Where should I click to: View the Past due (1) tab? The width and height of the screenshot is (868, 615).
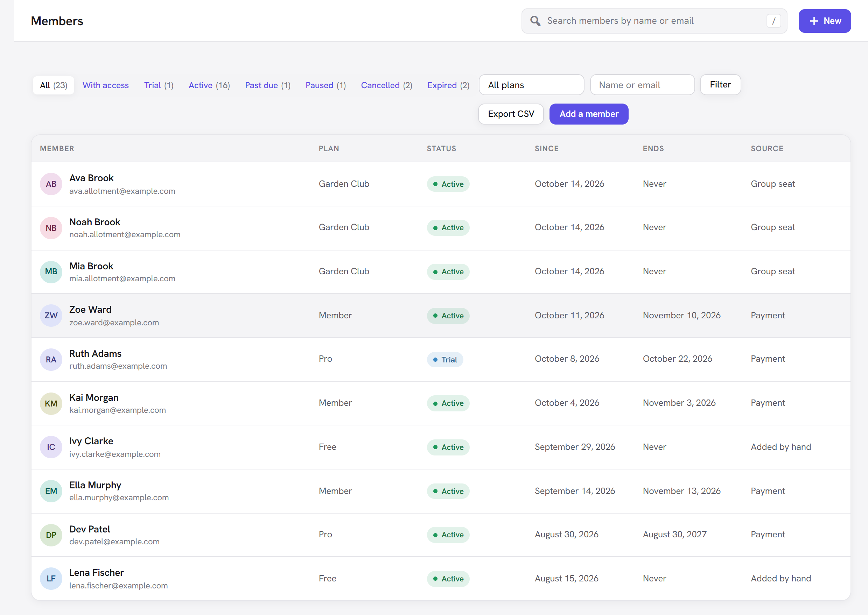[267, 85]
